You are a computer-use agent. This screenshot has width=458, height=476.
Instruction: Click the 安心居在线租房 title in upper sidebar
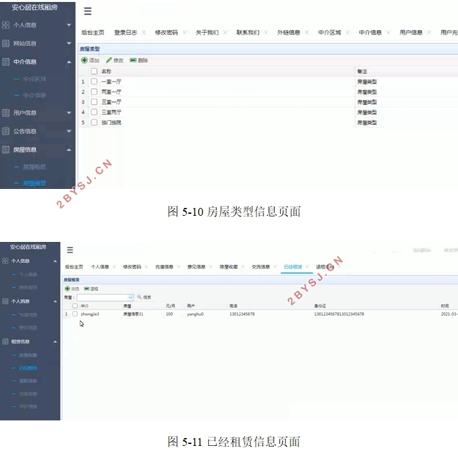[35, 7]
